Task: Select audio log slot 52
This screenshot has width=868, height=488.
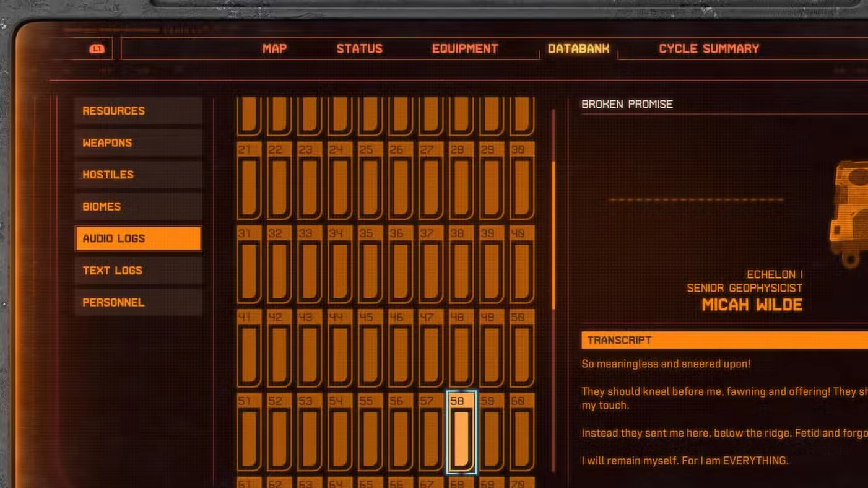Action: (x=279, y=432)
